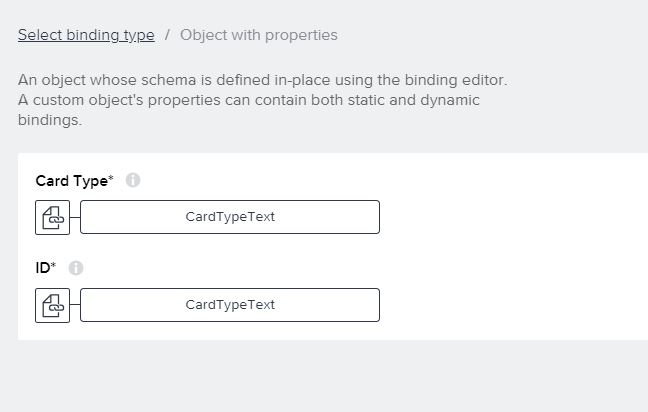
Task: Click the word bindings ending the description
Action: click(x=50, y=120)
